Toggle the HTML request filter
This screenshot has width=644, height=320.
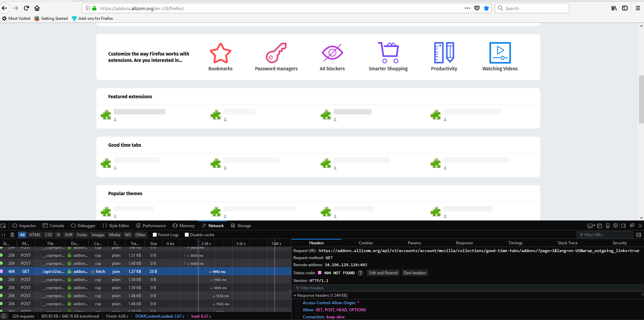click(35, 235)
